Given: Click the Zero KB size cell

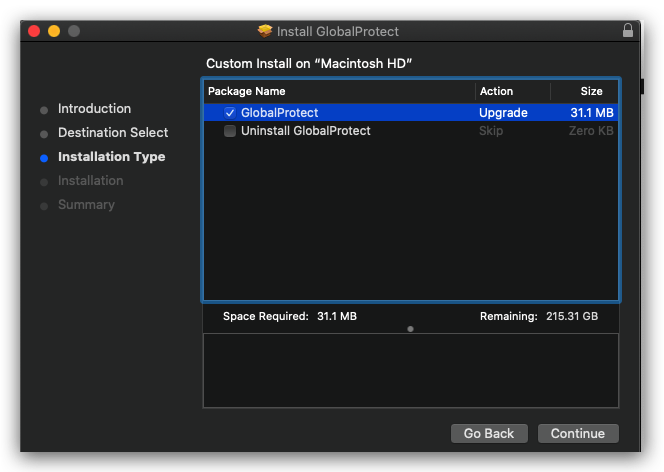Looking at the screenshot, I should [x=591, y=131].
